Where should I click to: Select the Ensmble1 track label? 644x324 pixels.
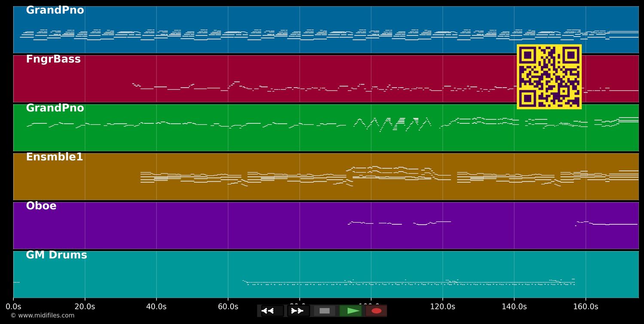pyautogui.click(x=55, y=157)
